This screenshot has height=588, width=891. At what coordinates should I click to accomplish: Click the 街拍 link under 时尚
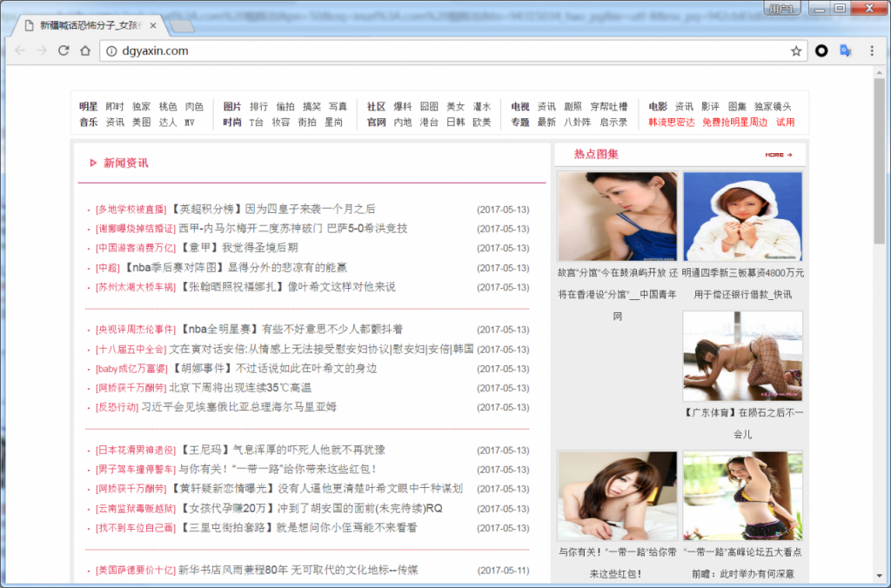coord(307,122)
